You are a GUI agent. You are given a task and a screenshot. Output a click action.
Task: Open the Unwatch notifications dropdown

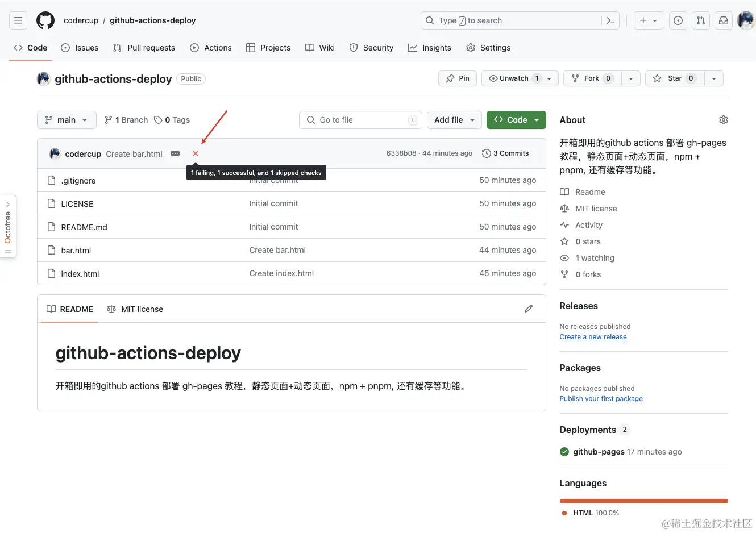tap(520, 78)
